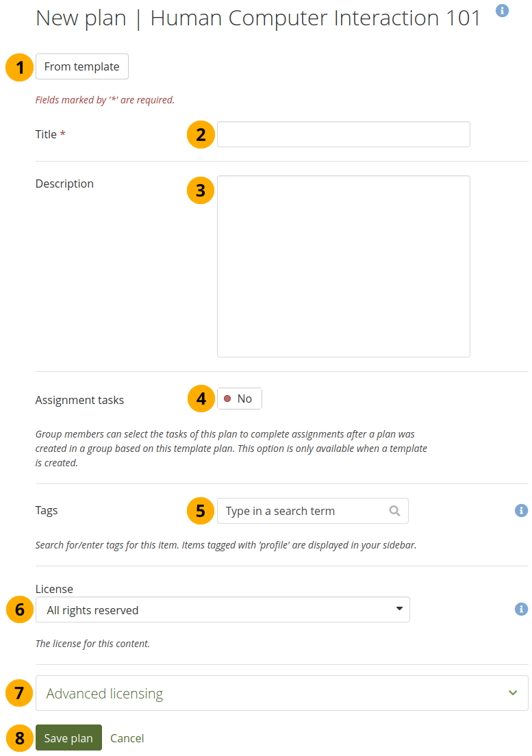The width and height of the screenshot is (532, 756).
Task: Toggle the Assignment tasks switch showing No
Action: coord(239,399)
